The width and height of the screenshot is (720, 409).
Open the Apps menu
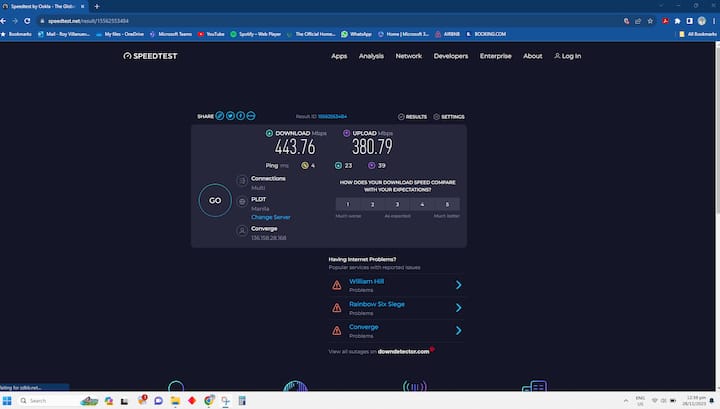(339, 56)
